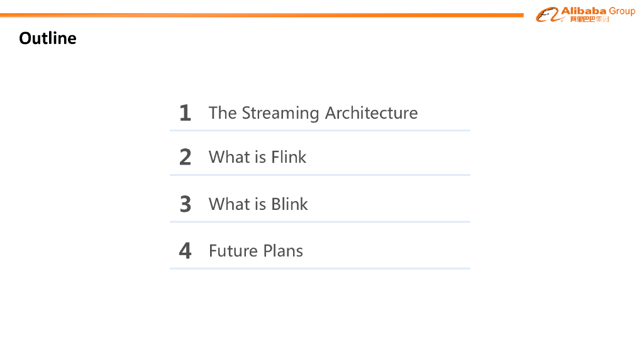Image resolution: width=644 pixels, height=362 pixels.
Task: Click the bold 'Alibaba' wordmark
Action: tap(583, 11)
